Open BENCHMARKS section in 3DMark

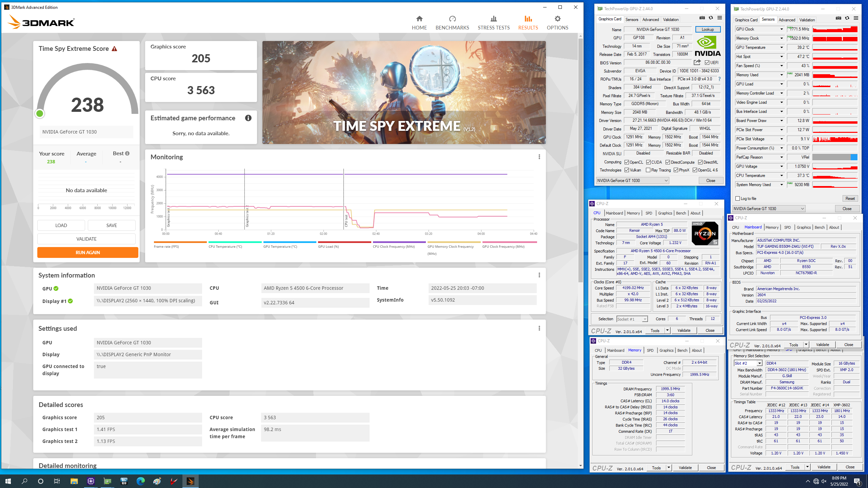pyautogui.click(x=452, y=23)
